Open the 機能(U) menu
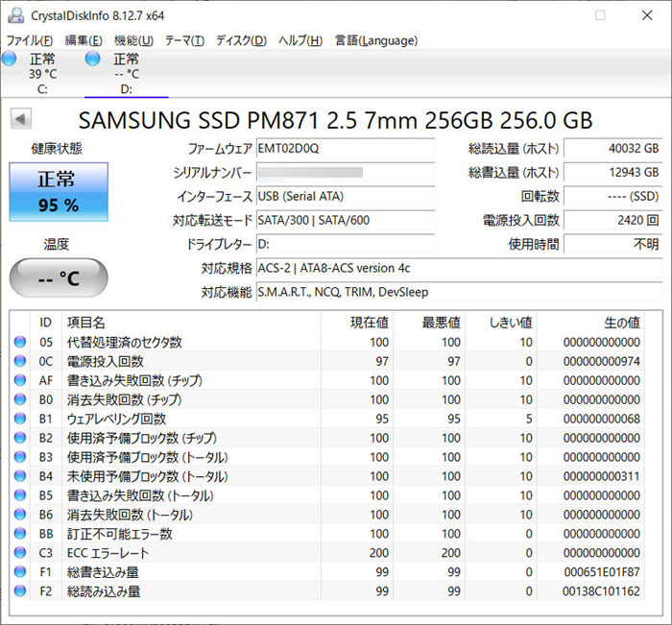The height and width of the screenshot is (625, 672). pos(133,40)
